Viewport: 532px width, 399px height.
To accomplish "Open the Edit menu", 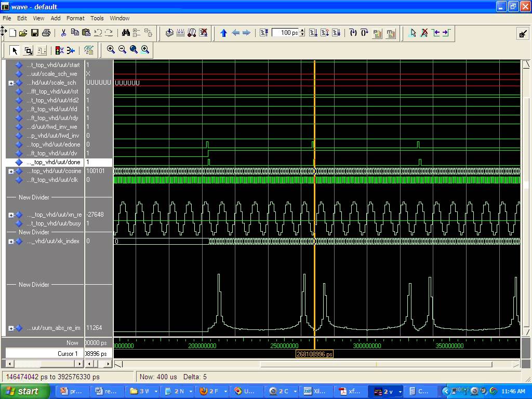I will 22,18.
